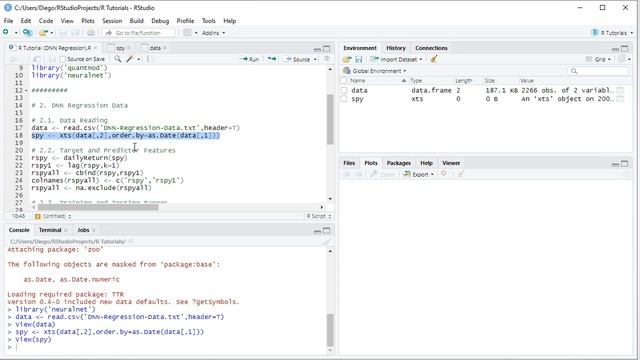The height and width of the screenshot is (360, 640).
Task: Open the Code menu
Action: (46, 21)
